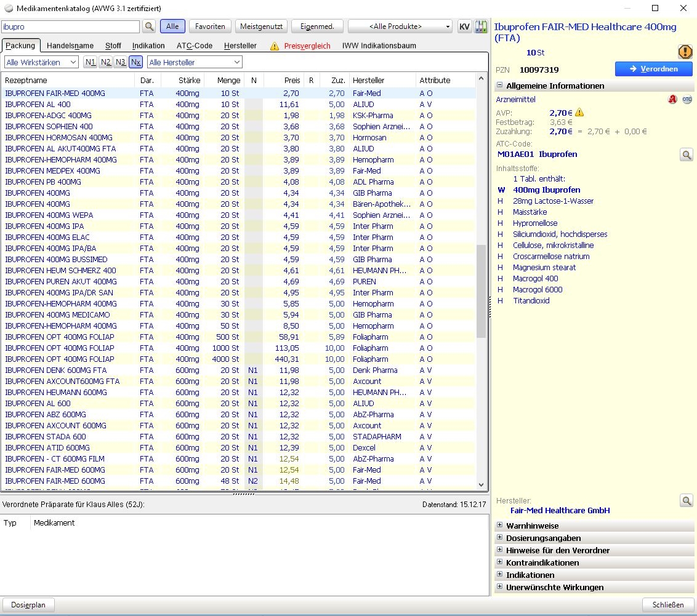The width and height of the screenshot is (697, 616).
Task: Click the yellow warning triangle beside AVP price
Action: (579, 113)
